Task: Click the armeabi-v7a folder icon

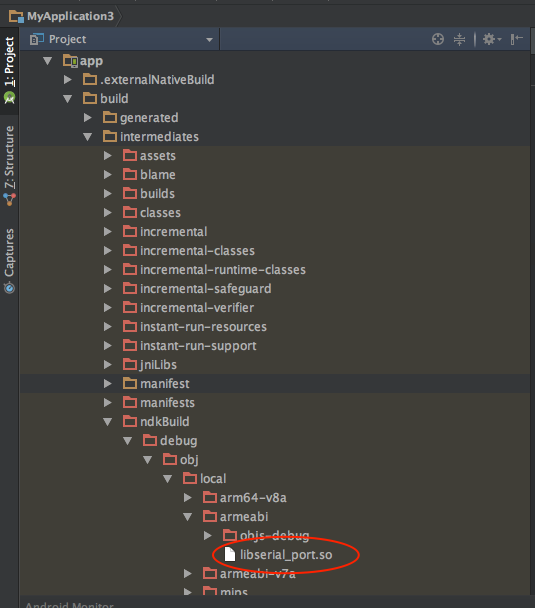Action: (x=210, y=573)
